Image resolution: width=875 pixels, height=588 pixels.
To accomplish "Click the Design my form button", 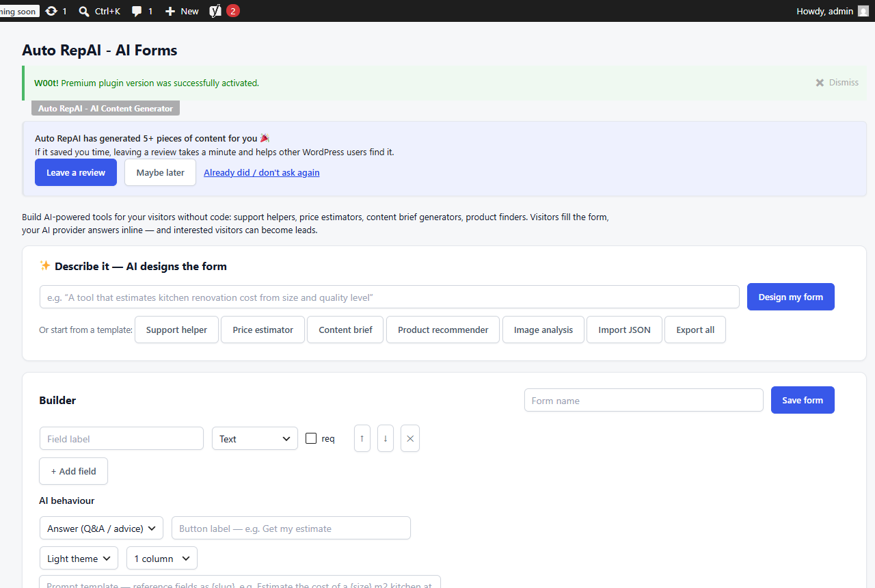I will click(791, 297).
